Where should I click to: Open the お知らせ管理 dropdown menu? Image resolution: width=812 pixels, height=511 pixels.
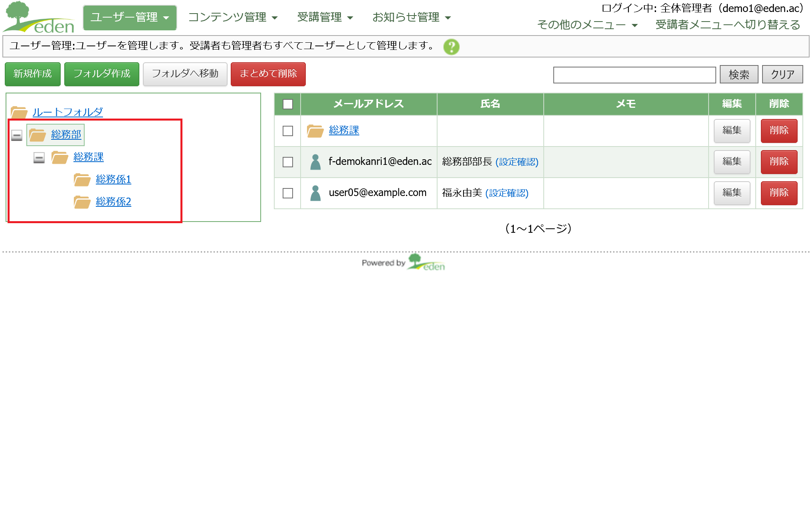411,18
